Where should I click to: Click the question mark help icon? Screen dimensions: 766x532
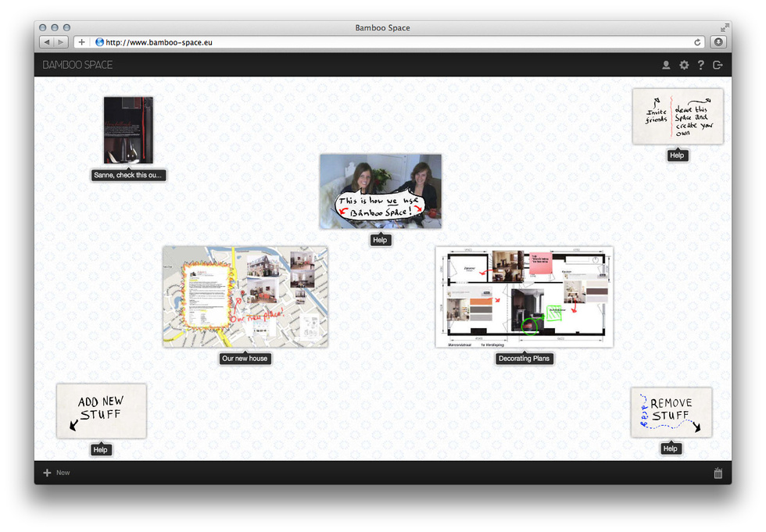pyautogui.click(x=701, y=65)
